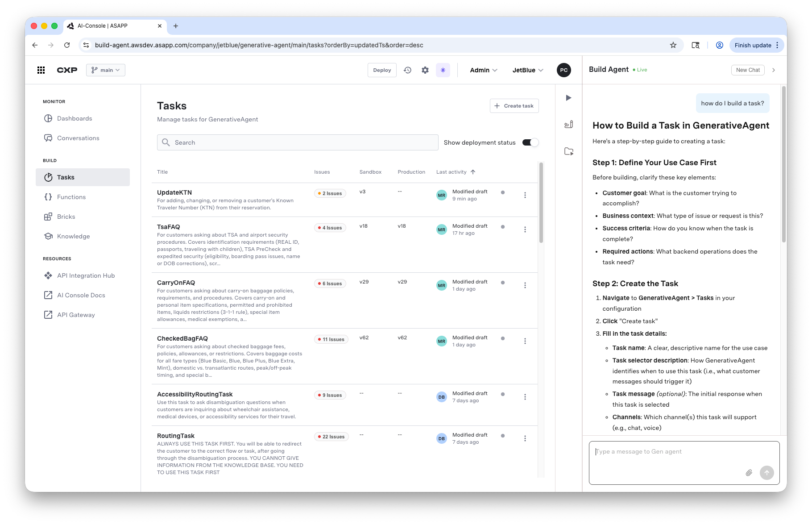Screen dimensions: 812x525
Task: Open the settings gear icon
Action: (425, 70)
